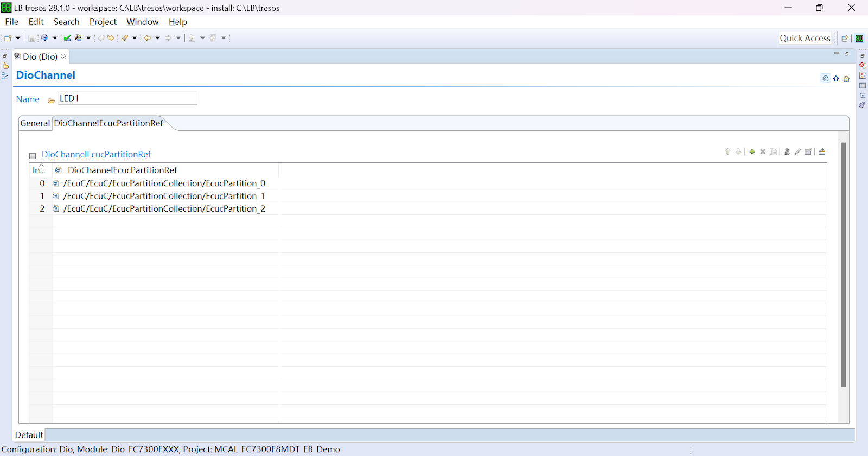
Task: Open the File menu
Action: [11, 22]
